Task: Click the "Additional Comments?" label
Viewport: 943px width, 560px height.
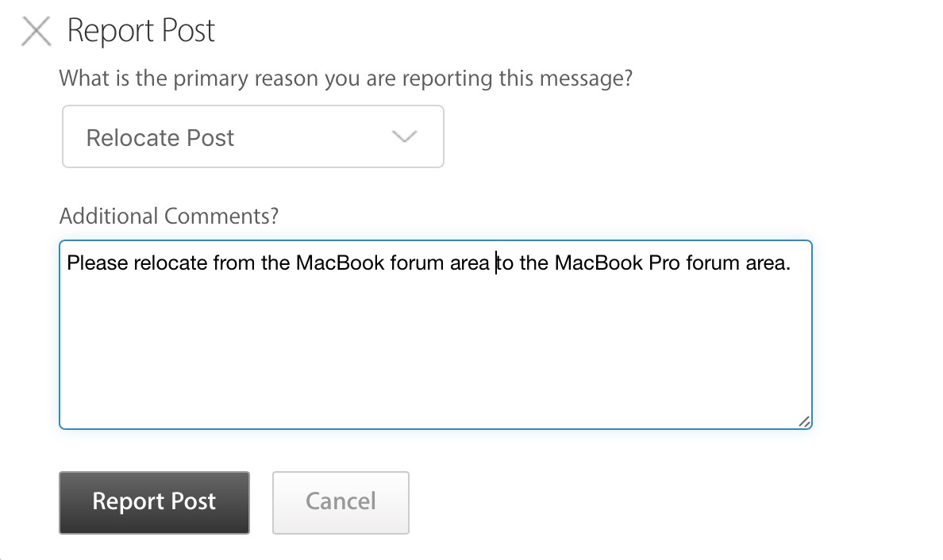Action: [169, 216]
